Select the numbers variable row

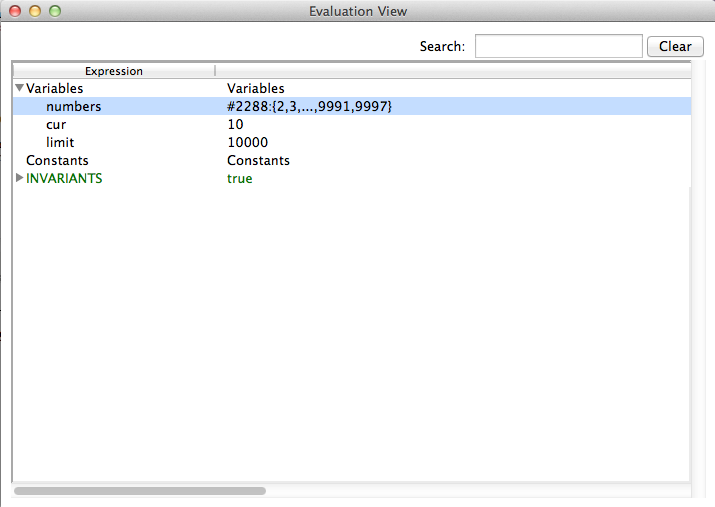73,107
